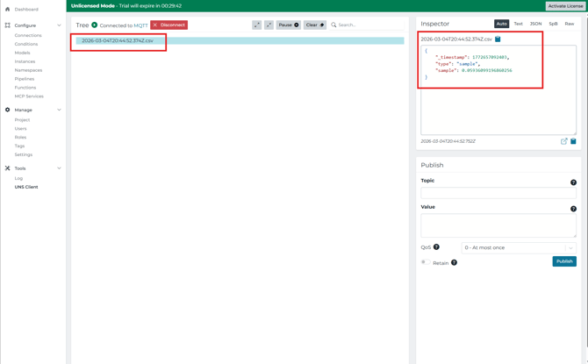
Task: Switch Inspector to SpB view
Action: click(x=553, y=24)
